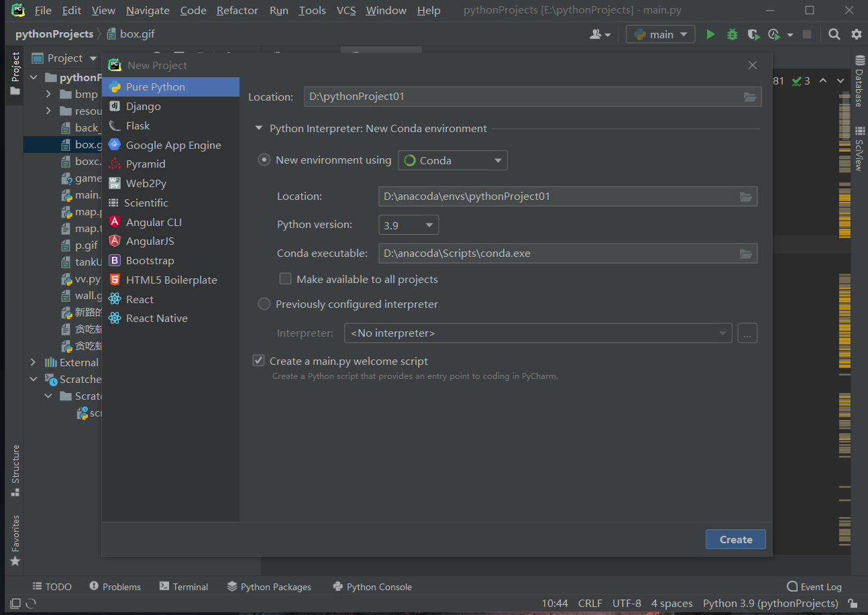The width and height of the screenshot is (868, 615).
Task: Enable Make available to all projects
Action: point(286,279)
